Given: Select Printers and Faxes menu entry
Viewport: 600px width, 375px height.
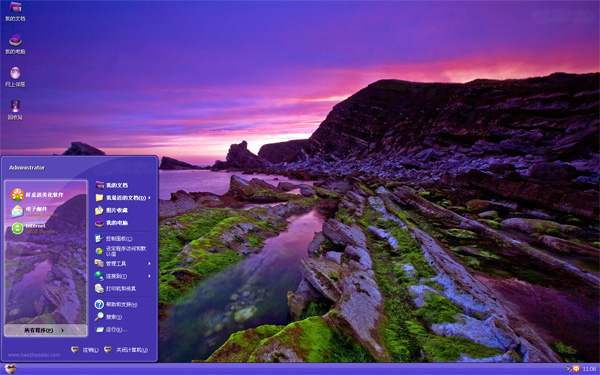Looking at the screenshot, I should pyautogui.click(x=115, y=288).
